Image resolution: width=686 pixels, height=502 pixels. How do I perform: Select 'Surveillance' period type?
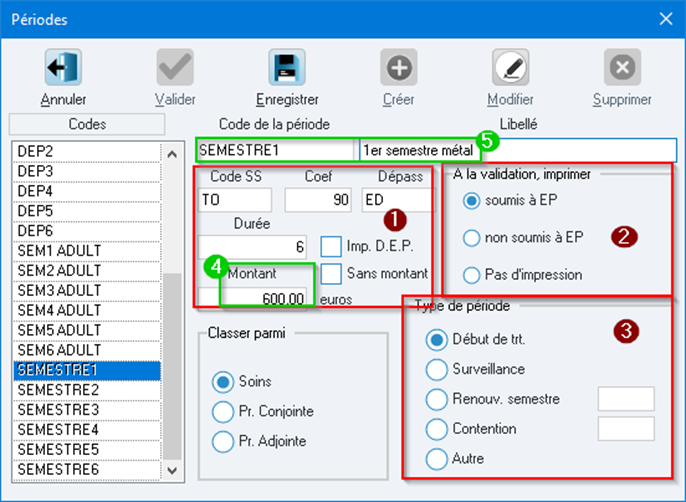pos(436,369)
